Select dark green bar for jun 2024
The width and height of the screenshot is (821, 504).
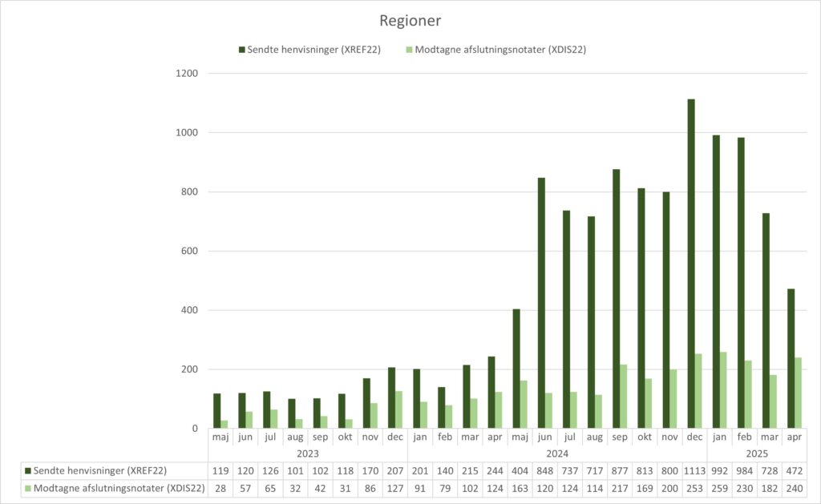(x=541, y=303)
